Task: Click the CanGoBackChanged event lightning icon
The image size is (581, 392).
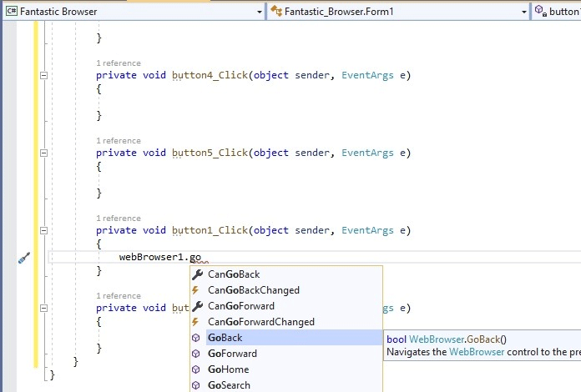Action: [195, 290]
